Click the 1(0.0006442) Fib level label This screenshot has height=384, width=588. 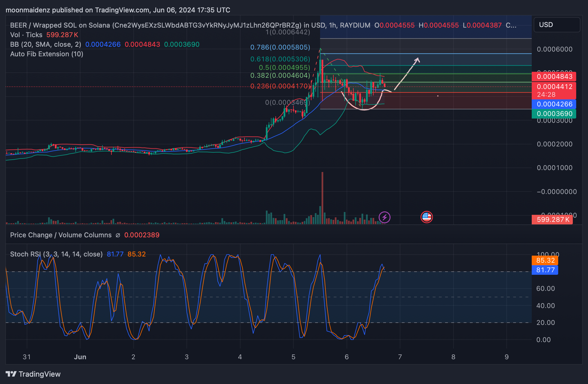[x=288, y=32]
